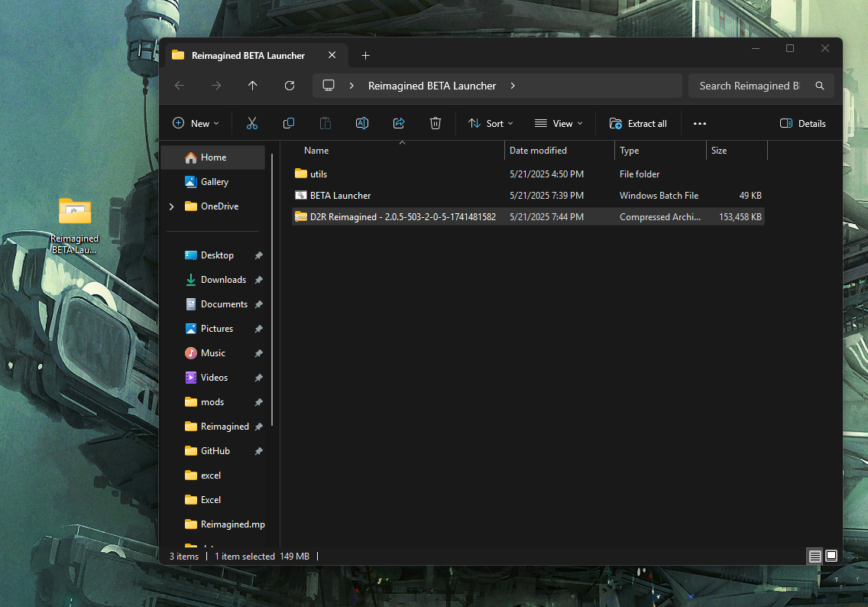
Task: Go up one directory level
Action: click(x=252, y=86)
